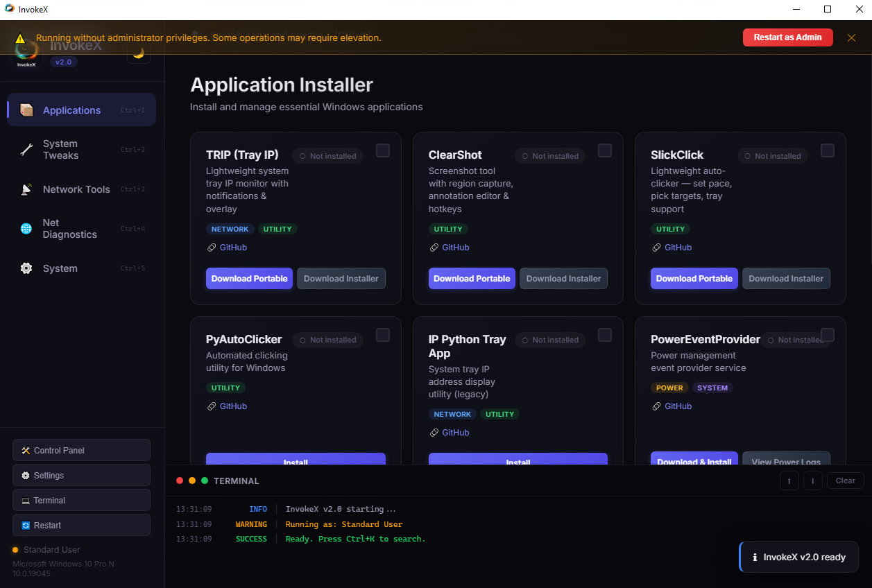872x588 pixels.
Task: Click the "Application Installer" heading
Action: coord(282,85)
